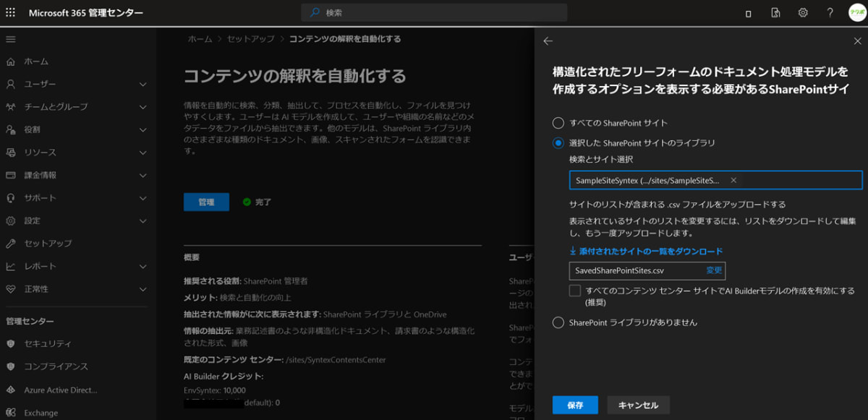Screen dimensions: 868x420
Task: Click セットアップ breadcrumb link
Action: (x=251, y=39)
